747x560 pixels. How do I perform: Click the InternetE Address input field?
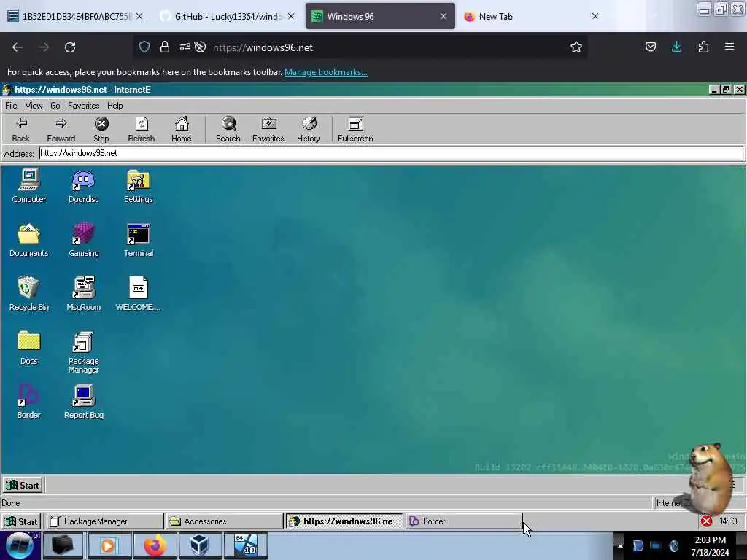point(391,153)
